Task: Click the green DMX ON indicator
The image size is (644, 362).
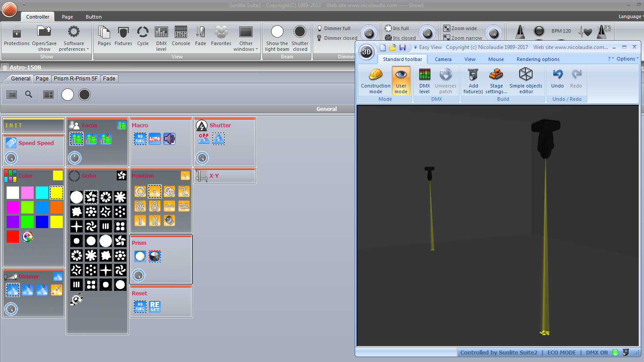Action: click(615, 352)
